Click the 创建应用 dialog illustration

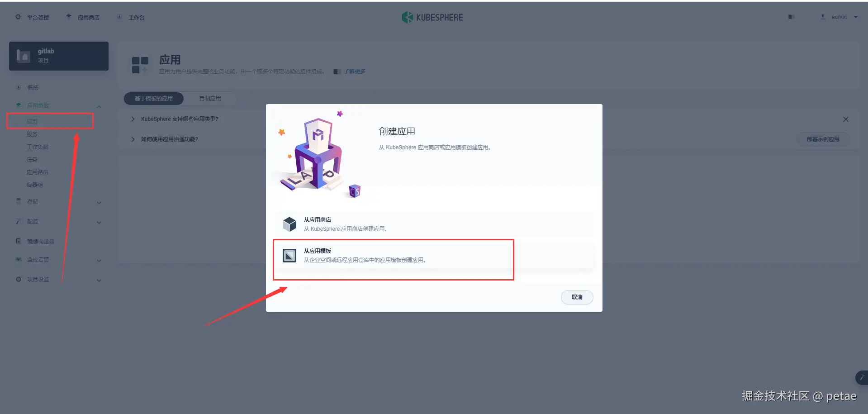pos(318,154)
